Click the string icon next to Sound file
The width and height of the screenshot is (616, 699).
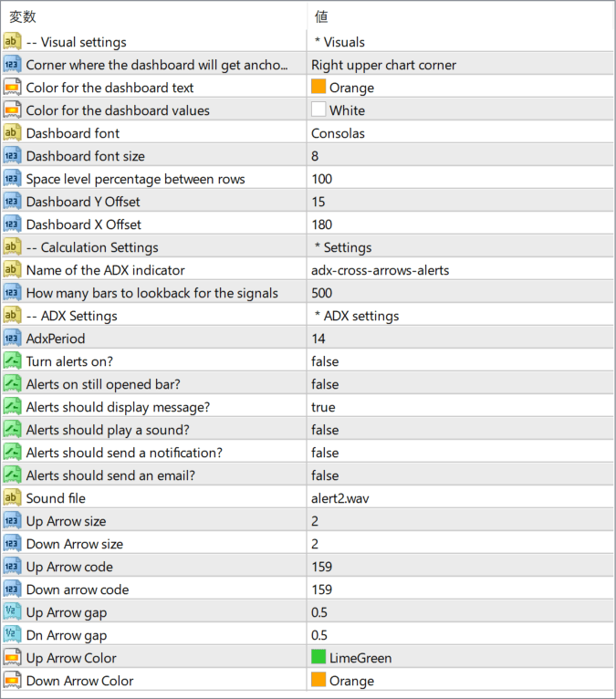click(x=12, y=498)
